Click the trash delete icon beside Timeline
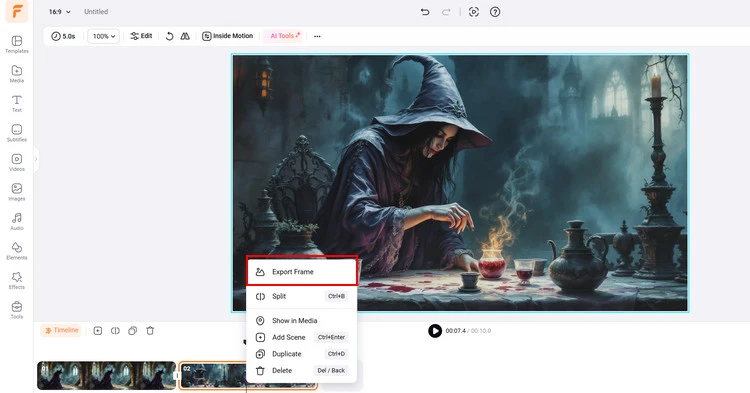This screenshot has height=393, width=750. [x=150, y=330]
